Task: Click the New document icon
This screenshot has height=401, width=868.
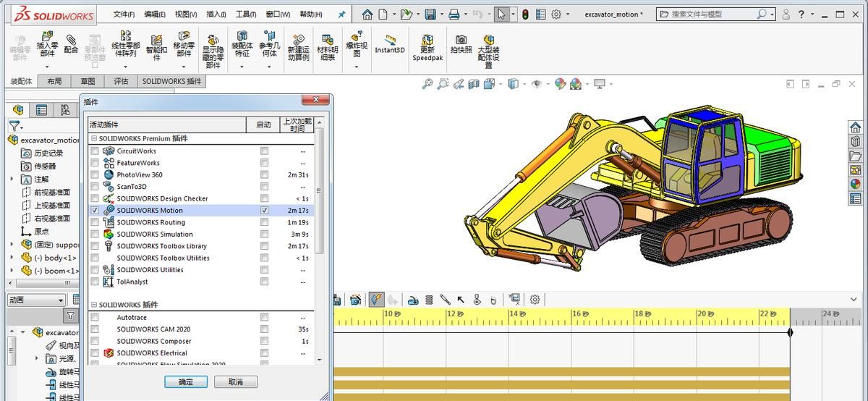Action: [383, 14]
